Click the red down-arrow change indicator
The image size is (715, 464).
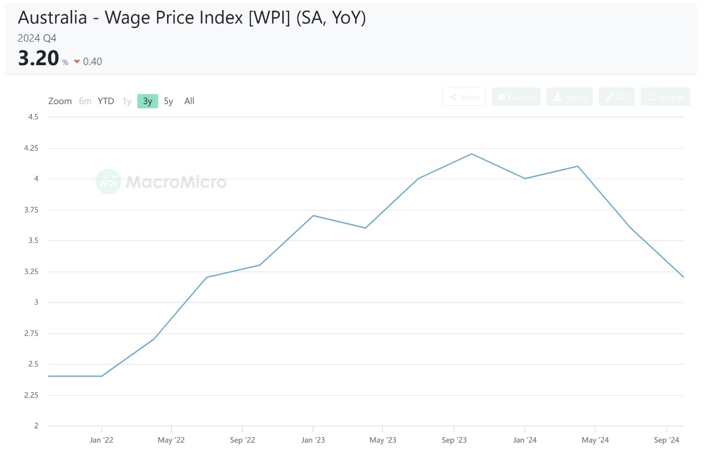tap(77, 62)
